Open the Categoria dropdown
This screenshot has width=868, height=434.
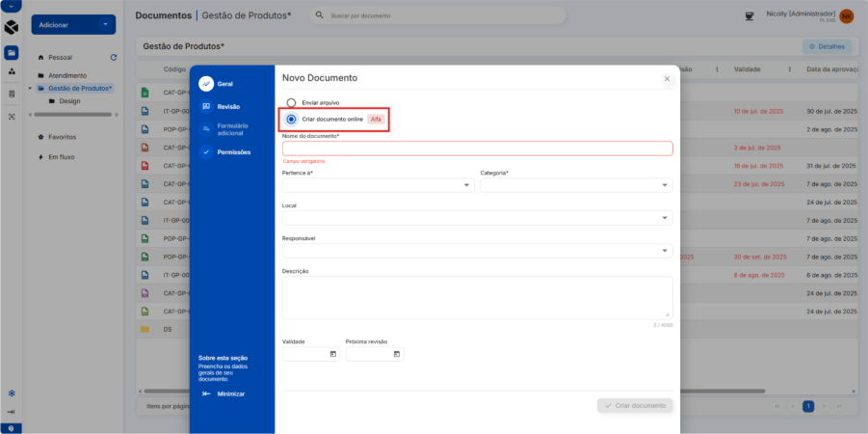point(576,185)
